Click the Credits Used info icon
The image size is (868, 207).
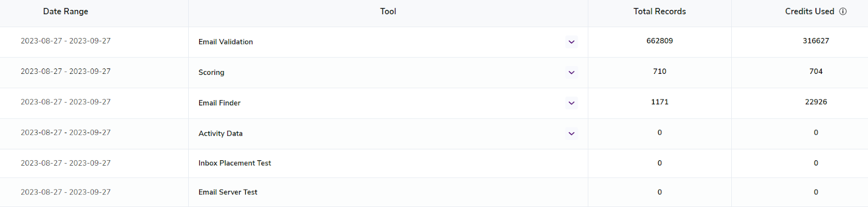click(843, 11)
